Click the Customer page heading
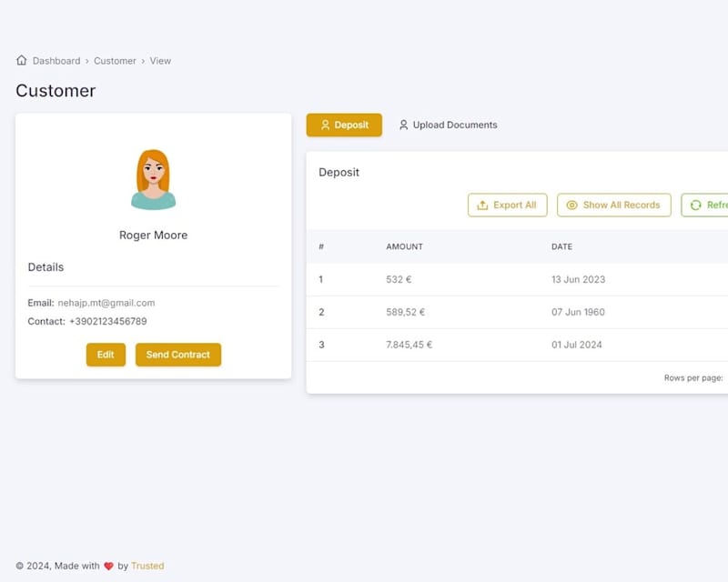Viewport: 728px width, 582px height. 56,91
